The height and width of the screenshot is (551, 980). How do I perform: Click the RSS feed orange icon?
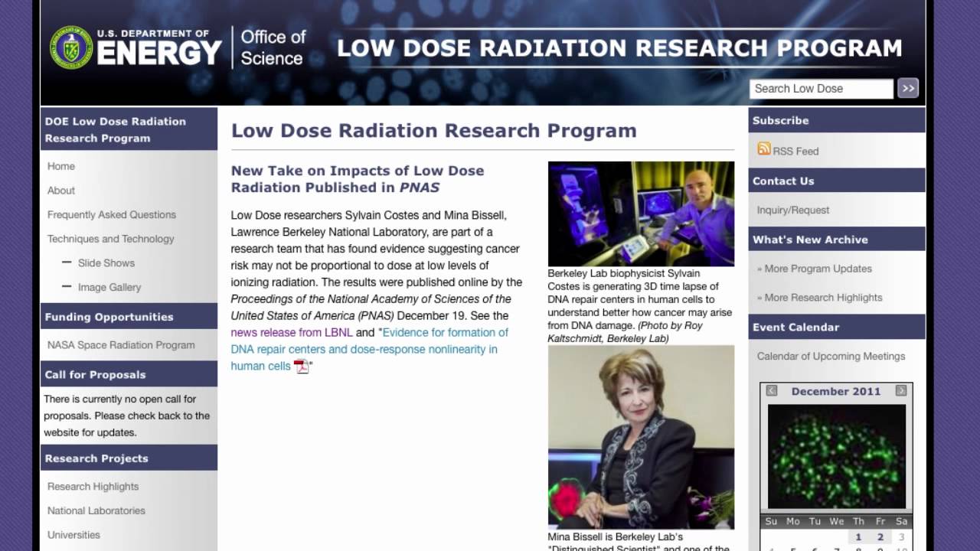tap(763, 148)
